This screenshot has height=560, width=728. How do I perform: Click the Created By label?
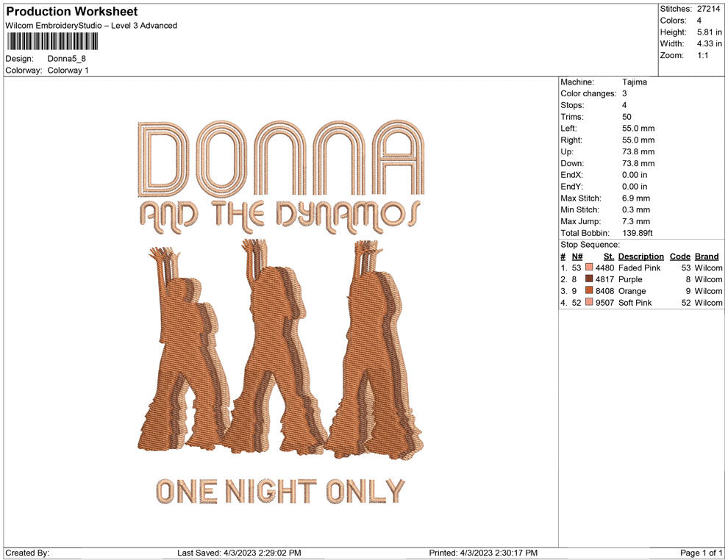[27, 553]
